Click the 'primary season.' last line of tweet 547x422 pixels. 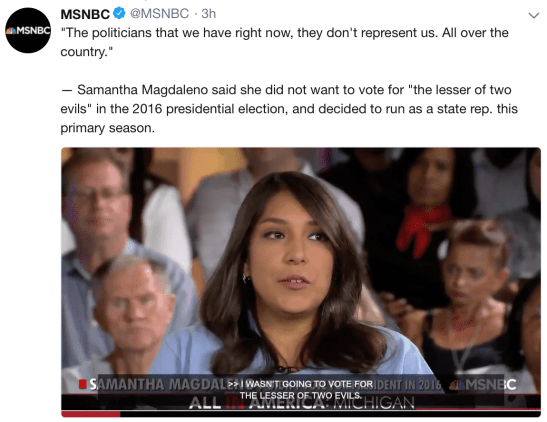coord(107,128)
